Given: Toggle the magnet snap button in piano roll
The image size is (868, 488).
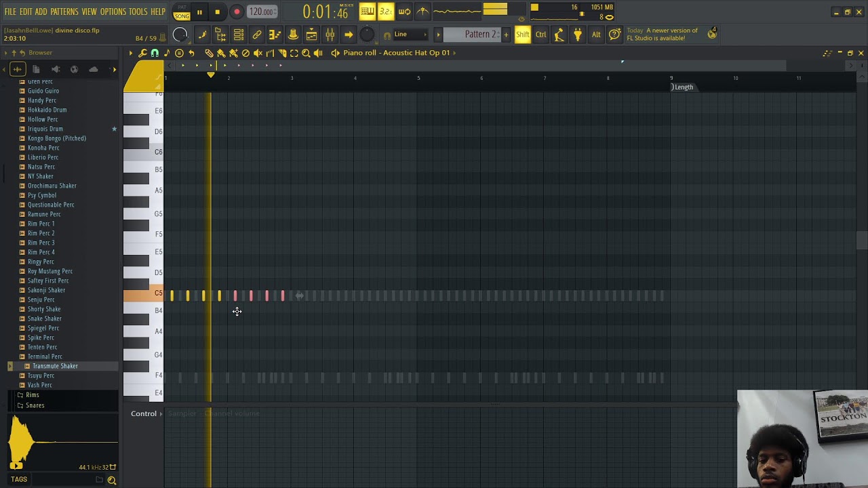Looking at the screenshot, I should pyautogui.click(x=155, y=53).
